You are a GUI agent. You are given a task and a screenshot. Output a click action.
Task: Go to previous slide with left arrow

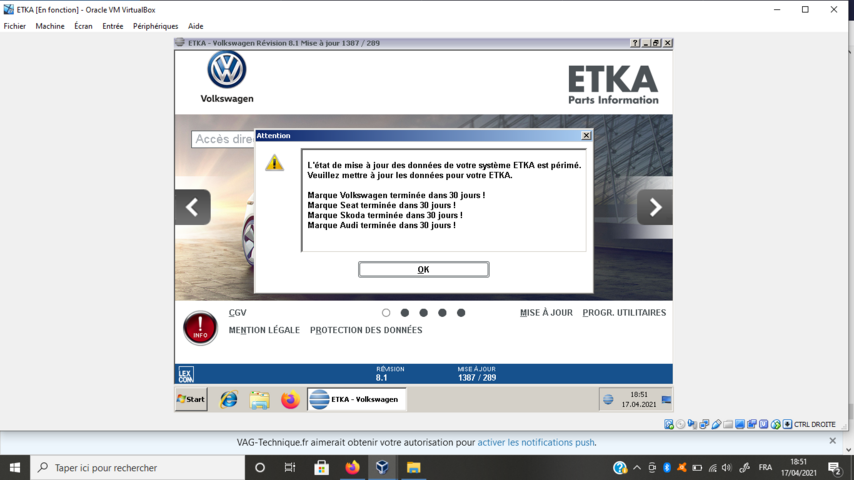(192, 207)
